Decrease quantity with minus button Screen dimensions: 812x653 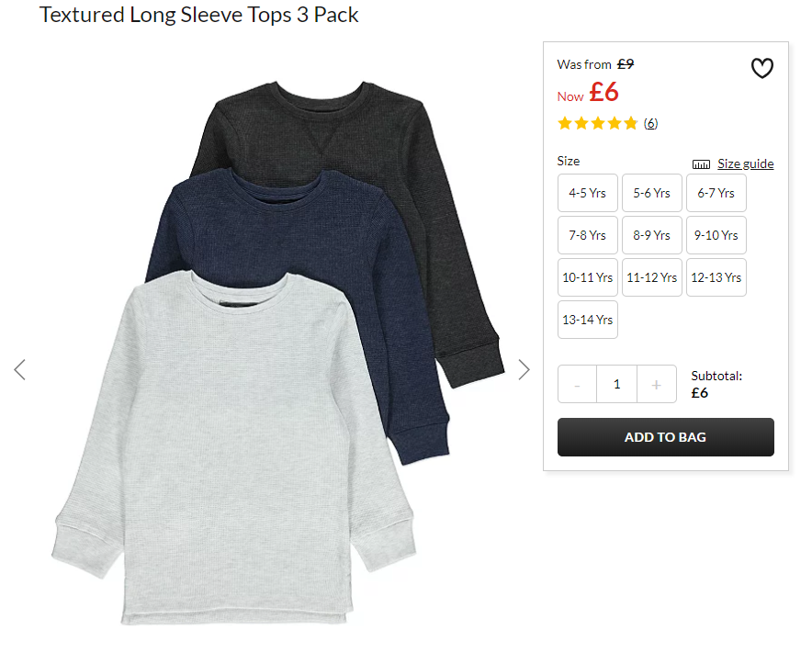coord(577,384)
